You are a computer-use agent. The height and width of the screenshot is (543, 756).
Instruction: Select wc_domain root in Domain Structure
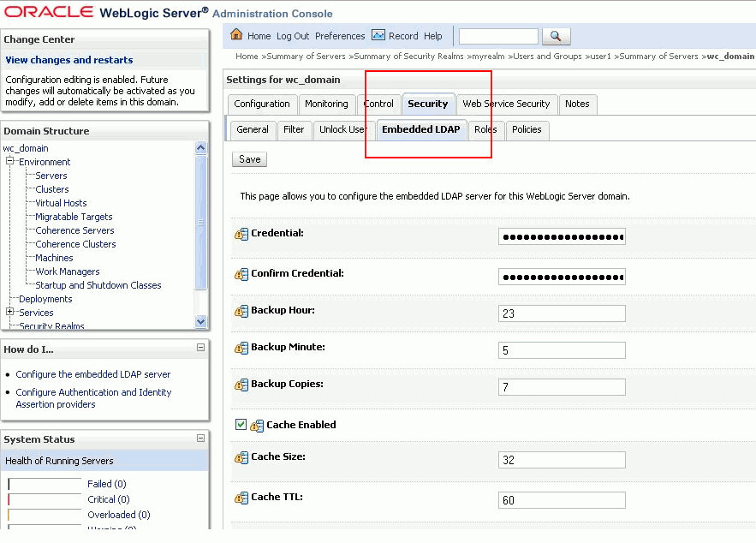click(26, 148)
